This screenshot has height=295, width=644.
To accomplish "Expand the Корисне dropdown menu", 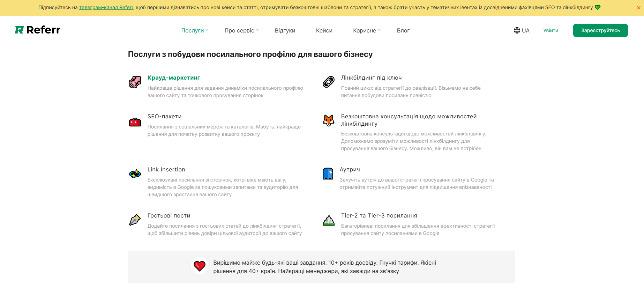I will pyautogui.click(x=366, y=30).
